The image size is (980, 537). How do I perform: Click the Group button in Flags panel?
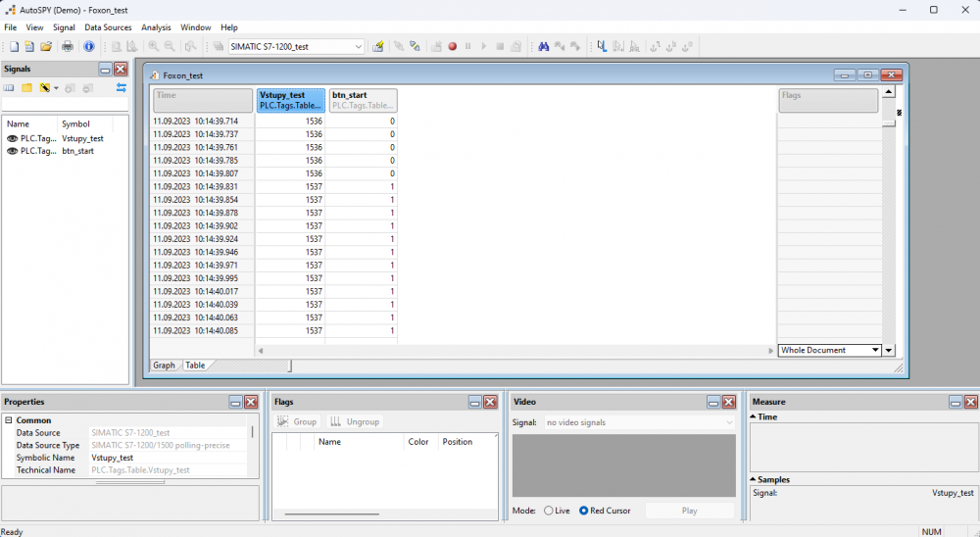297,422
